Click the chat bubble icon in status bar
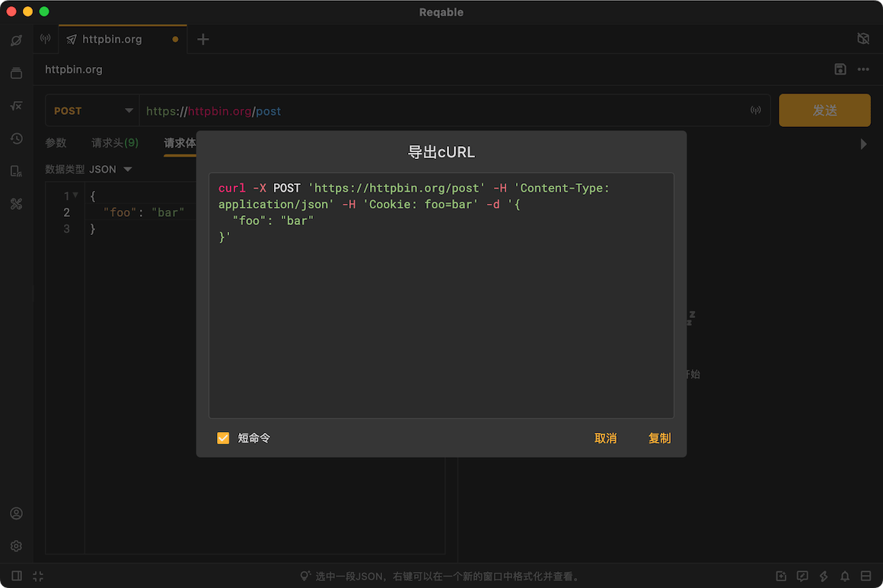 pos(802,576)
